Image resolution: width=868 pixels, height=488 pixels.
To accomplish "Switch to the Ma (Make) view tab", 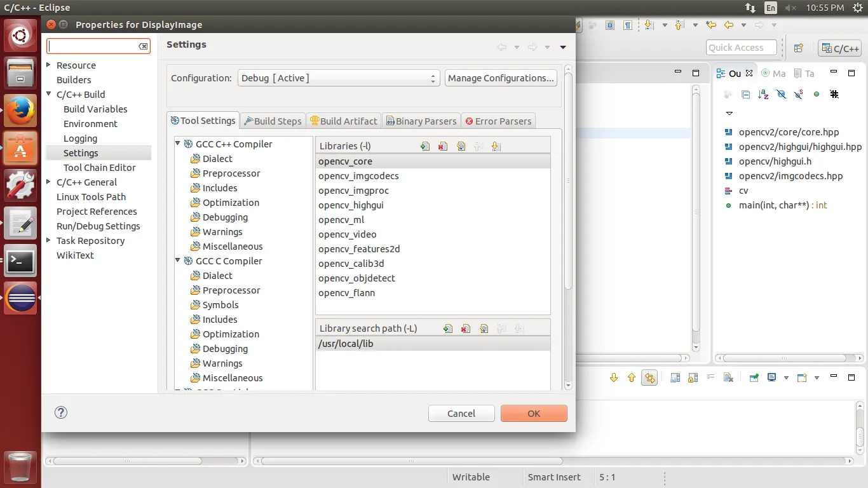I will pos(774,74).
